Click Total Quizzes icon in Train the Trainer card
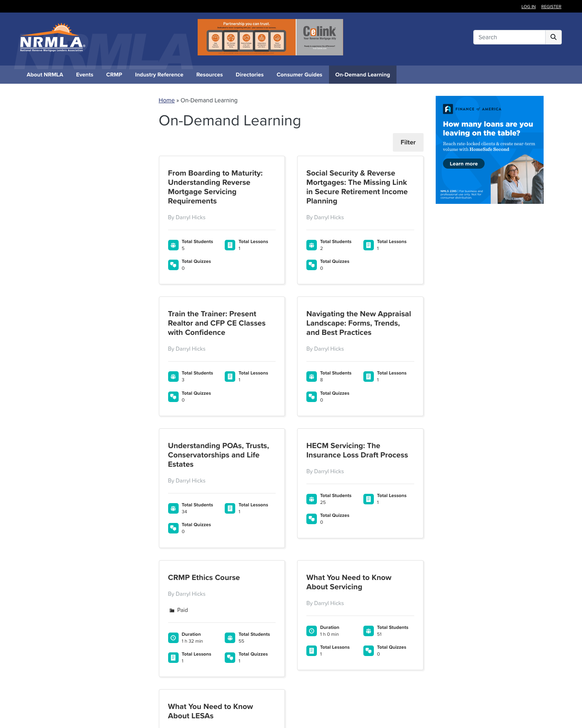Screen dimensions: 582x728 coord(173,397)
